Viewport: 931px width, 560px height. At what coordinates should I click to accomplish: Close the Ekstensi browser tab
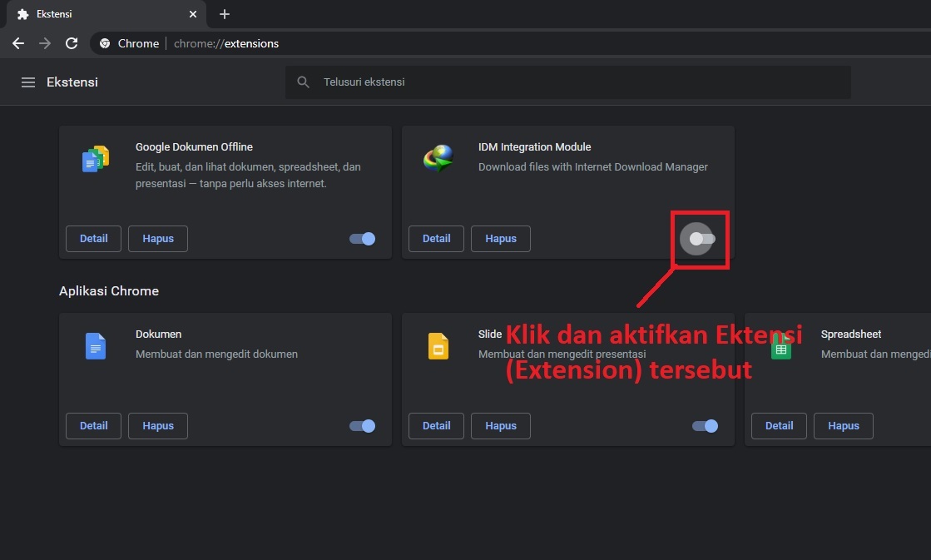[193, 14]
